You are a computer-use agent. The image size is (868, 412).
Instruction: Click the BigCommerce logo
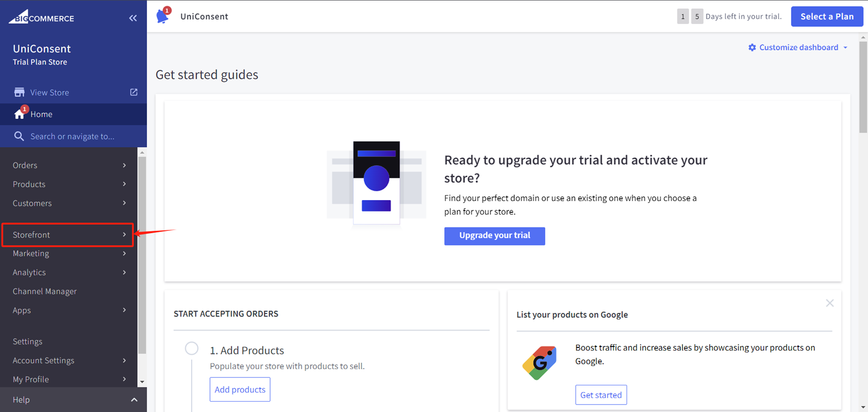[x=41, y=17]
